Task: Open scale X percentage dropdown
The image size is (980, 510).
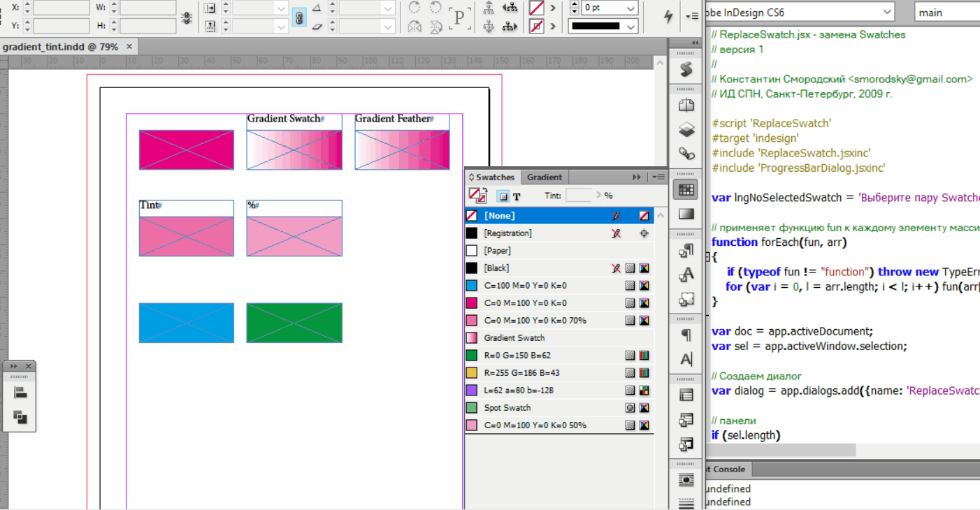Action: [x=281, y=8]
